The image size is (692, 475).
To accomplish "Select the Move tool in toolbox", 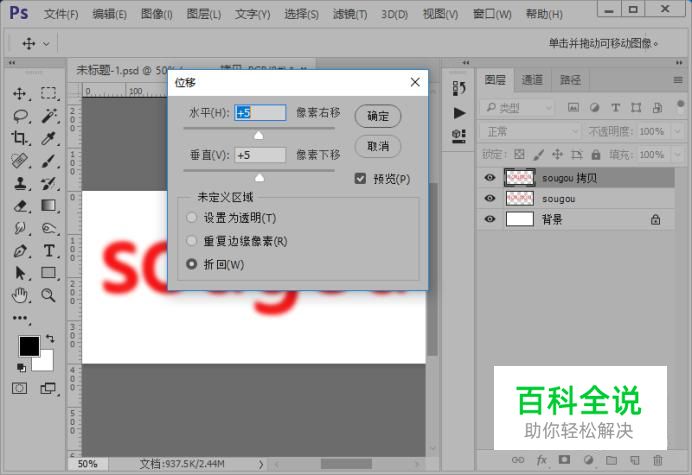I will 20,93.
